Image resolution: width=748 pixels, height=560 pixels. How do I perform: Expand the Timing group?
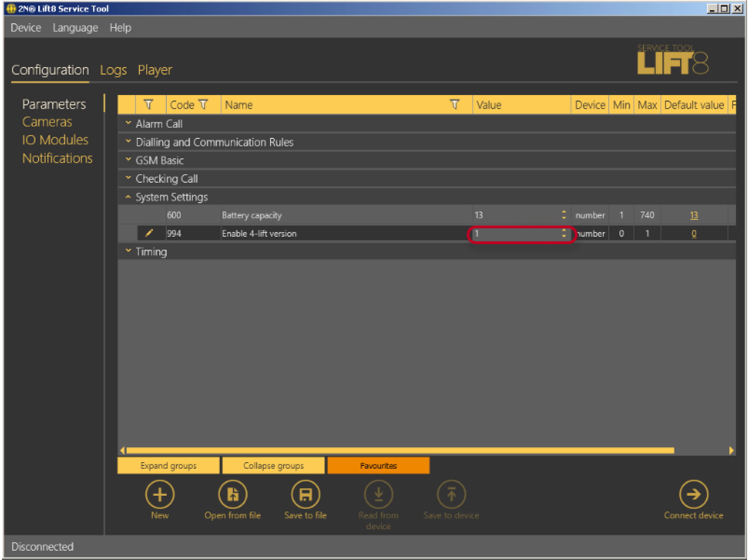point(128,251)
